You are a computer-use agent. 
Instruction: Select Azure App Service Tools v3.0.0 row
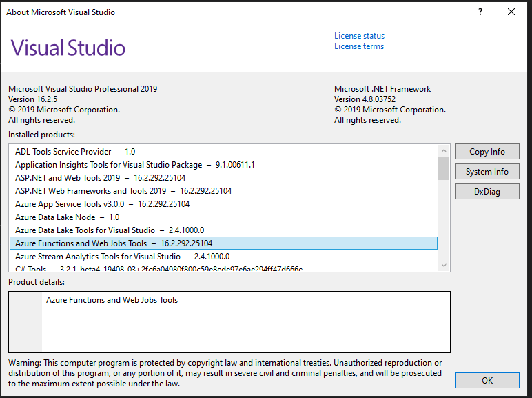[223, 203]
